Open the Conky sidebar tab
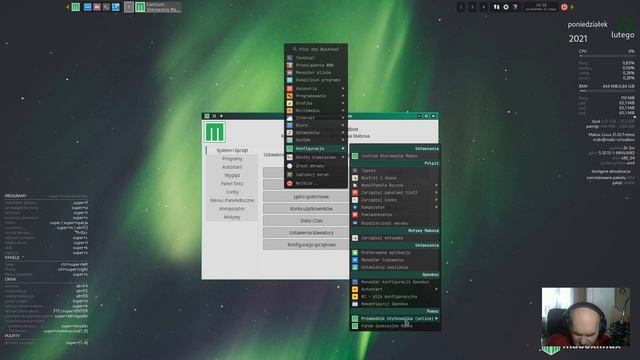Screen dimensions: 640x360 click(x=232, y=192)
